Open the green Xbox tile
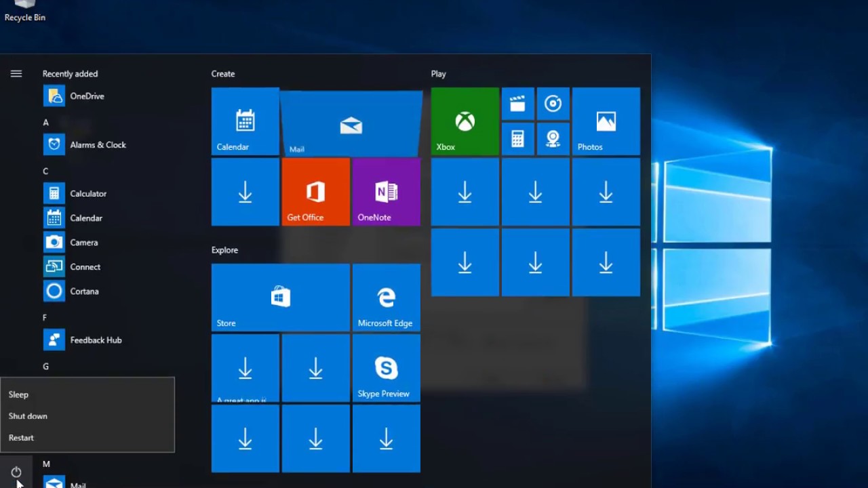The width and height of the screenshot is (868, 488). [x=465, y=121]
